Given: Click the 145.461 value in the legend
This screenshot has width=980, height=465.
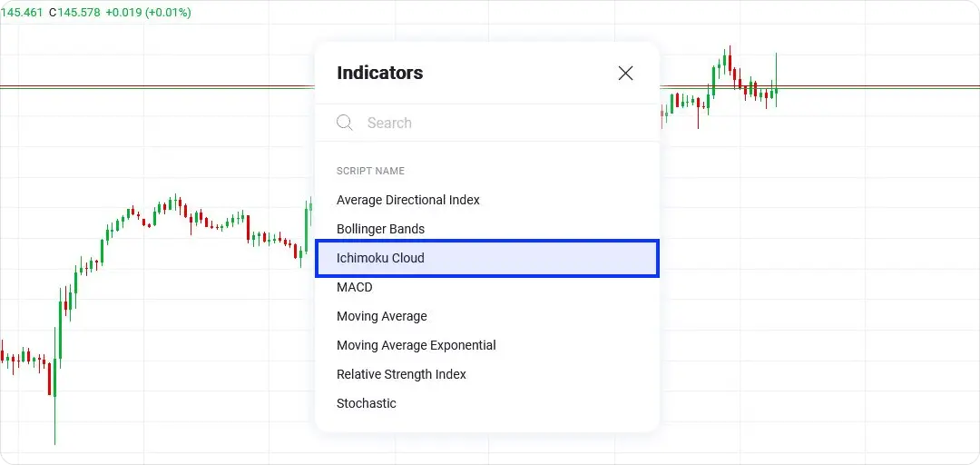Looking at the screenshot, I should pyautogui.click(x=22, y=13).
